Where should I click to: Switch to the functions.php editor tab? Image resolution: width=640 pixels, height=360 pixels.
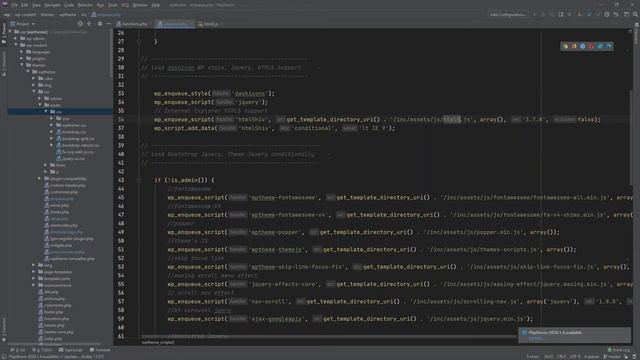coord(134,24)
